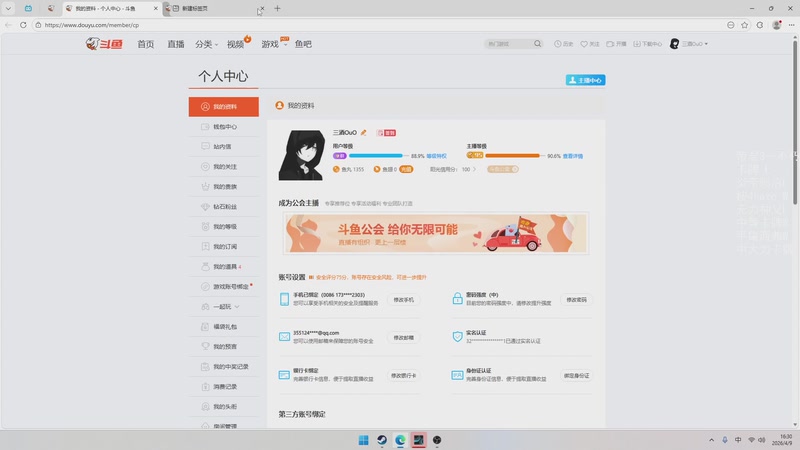Open 历史 viewing history
The image size is (800, 450).
click(564, 44)
